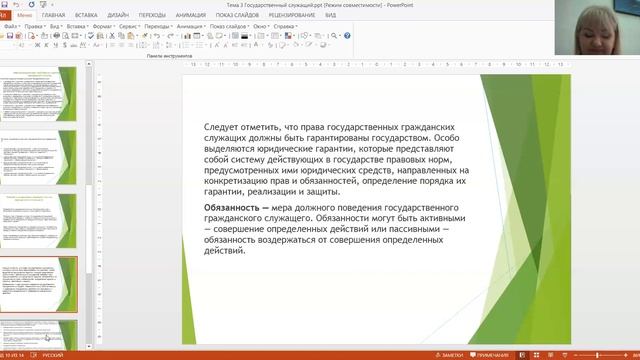Toggle text shadow S formatting
This screenshot has width=640, height=360.
click(65, 45)
